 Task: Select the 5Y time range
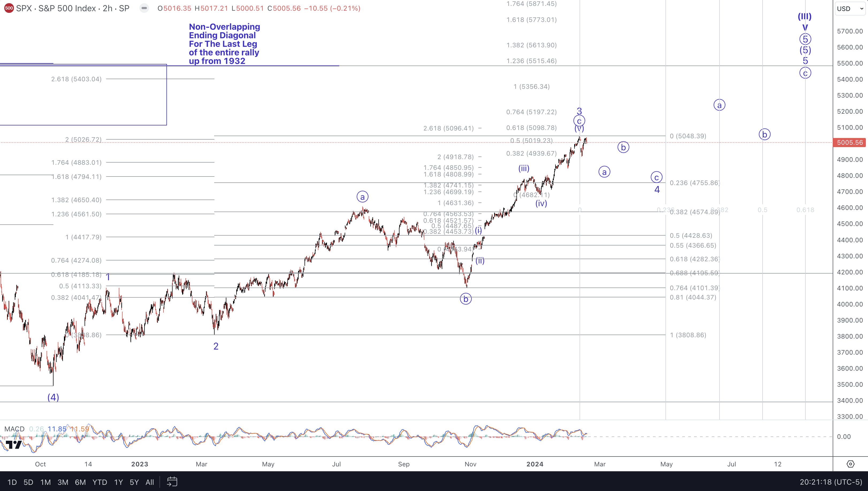pos(134,482)
